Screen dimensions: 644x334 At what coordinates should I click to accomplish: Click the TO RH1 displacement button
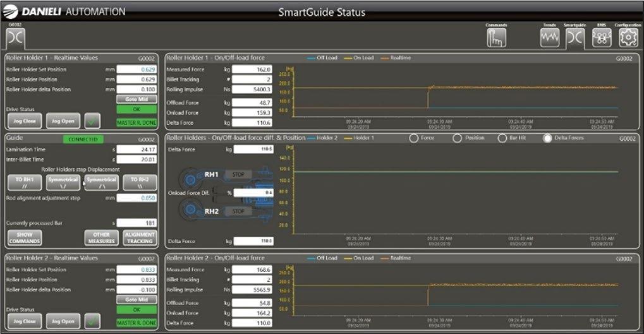click(x=25, y=182)
